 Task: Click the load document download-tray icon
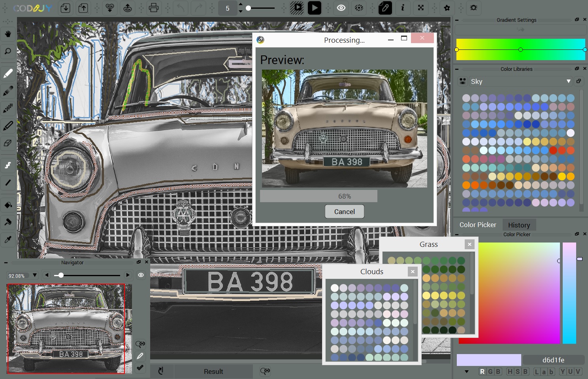pos(110,8)
